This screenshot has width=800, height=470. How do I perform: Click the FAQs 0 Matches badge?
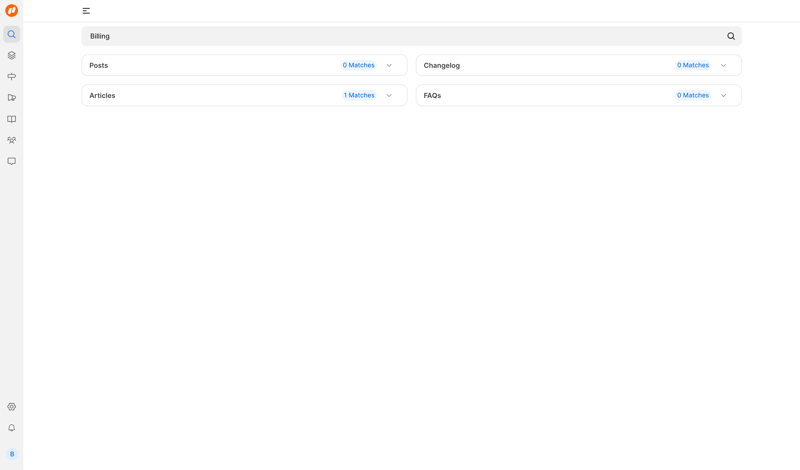[x=692, y=95]
